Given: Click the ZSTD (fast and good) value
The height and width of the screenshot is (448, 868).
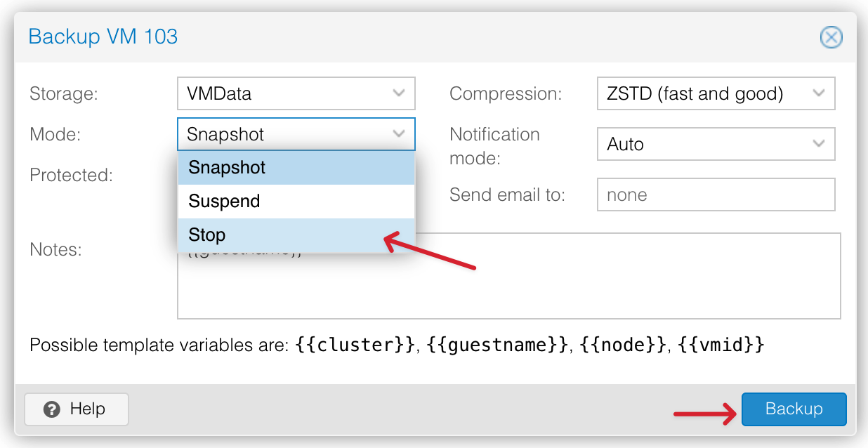Looking at the screenshot, I should point(695,93).
